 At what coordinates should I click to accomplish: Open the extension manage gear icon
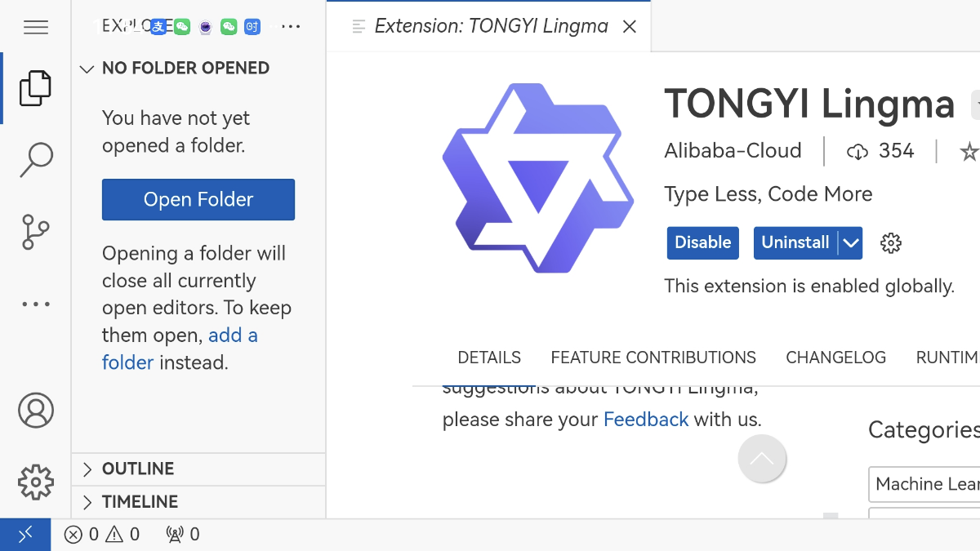click(x=891, y=243)
